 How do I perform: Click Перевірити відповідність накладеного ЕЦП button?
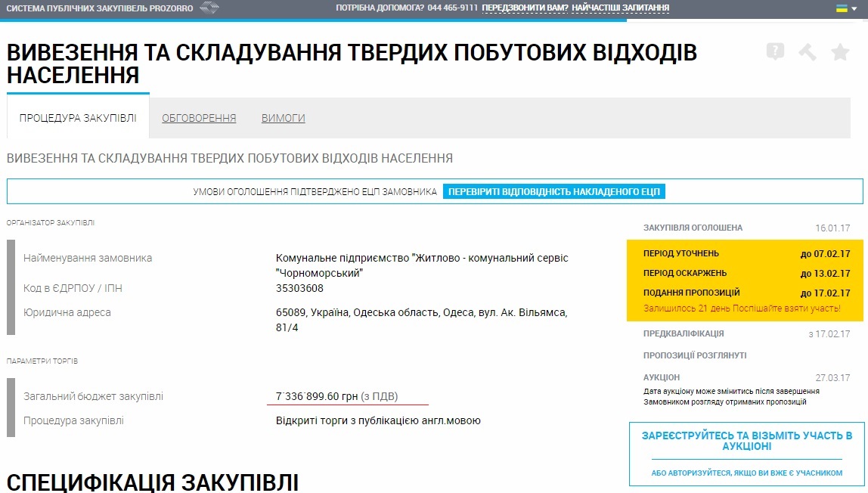[x=554, y=192]
